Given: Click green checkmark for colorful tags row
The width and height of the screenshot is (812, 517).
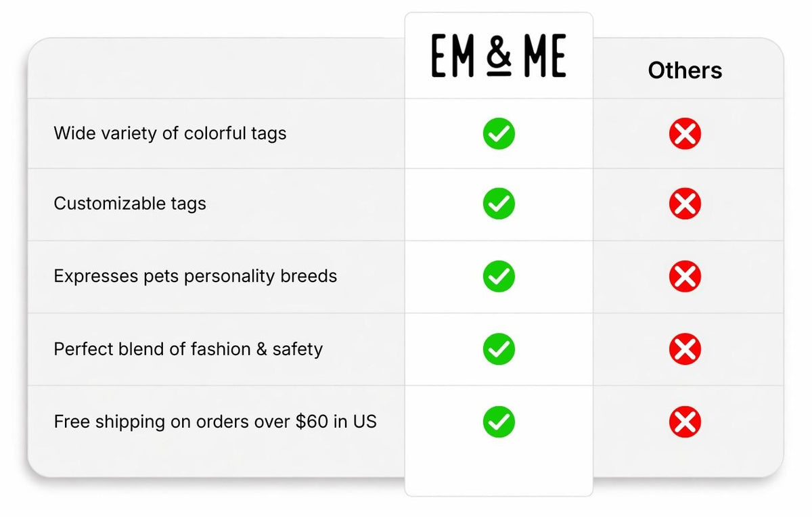Looking at the screenshot, I should (x=499, y=133).
